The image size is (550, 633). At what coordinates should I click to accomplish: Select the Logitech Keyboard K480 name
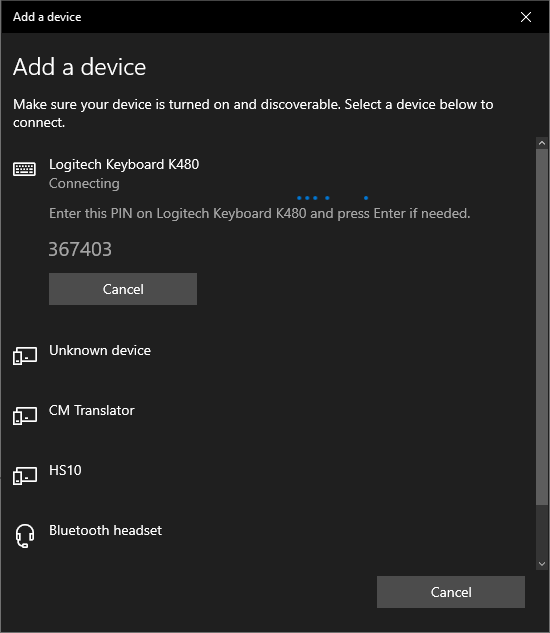point(124,164)
